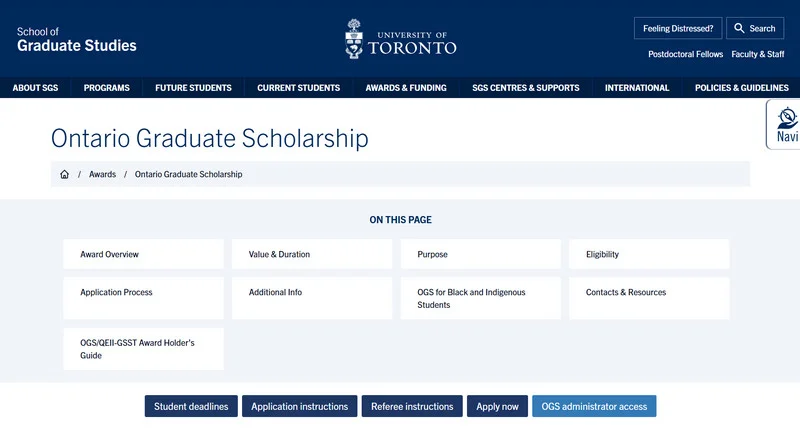Click the Student deadlines button
The height and width of the screenshot is (442, 800).
pyautogui.click(x=191, y=406)
